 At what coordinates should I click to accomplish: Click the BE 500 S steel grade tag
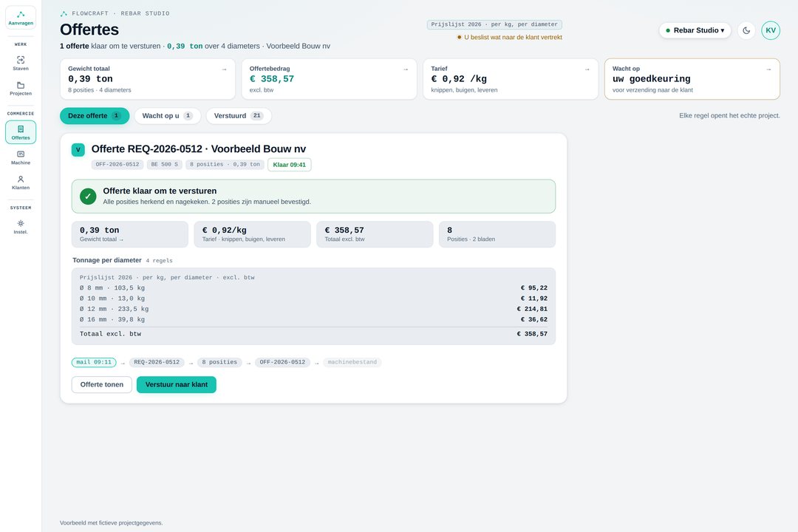pyautogui.click(x=164, y=165)
